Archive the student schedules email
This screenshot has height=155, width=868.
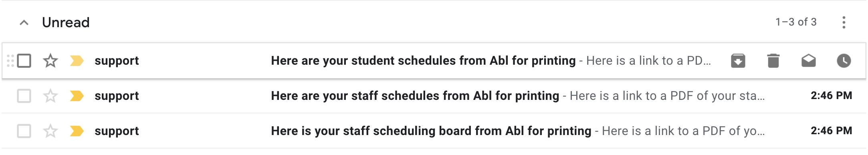click(x=738, y=61)
